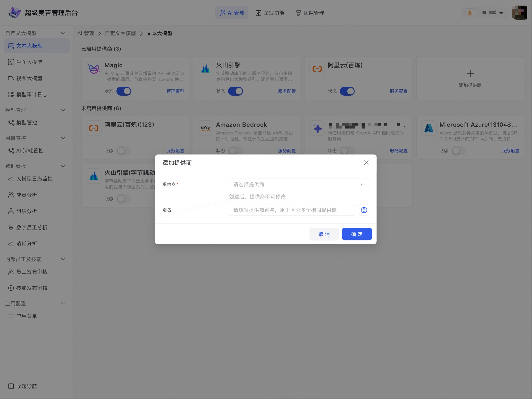Click the 成员分析 people icon
The width and height of the screenshot is (532, 399).
(11, 195)
